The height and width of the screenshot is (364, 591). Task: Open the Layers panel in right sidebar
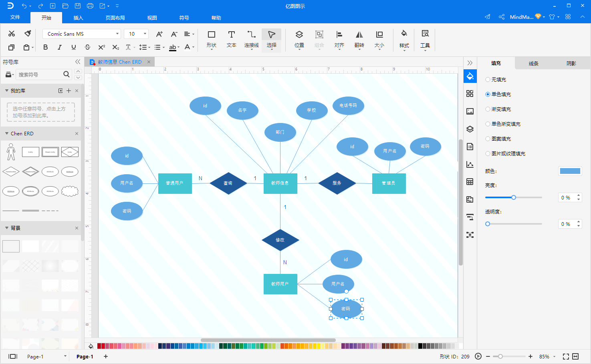[x=470, y=129]
